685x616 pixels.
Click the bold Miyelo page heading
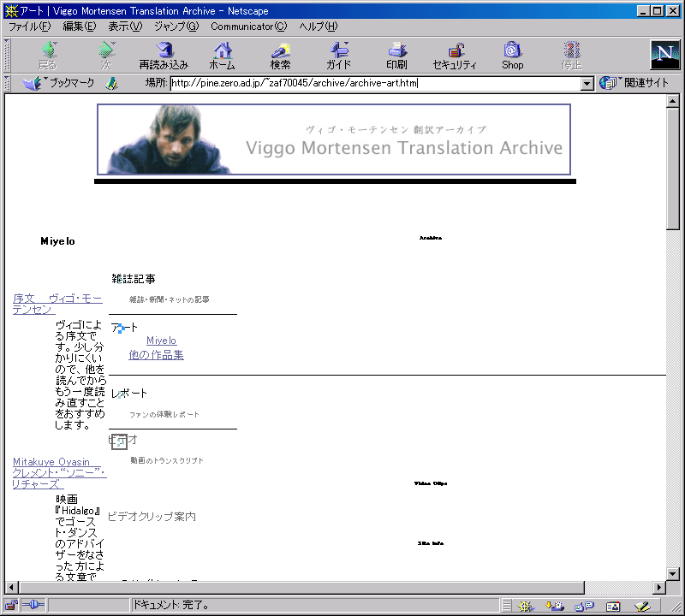[x=57, y=241]
